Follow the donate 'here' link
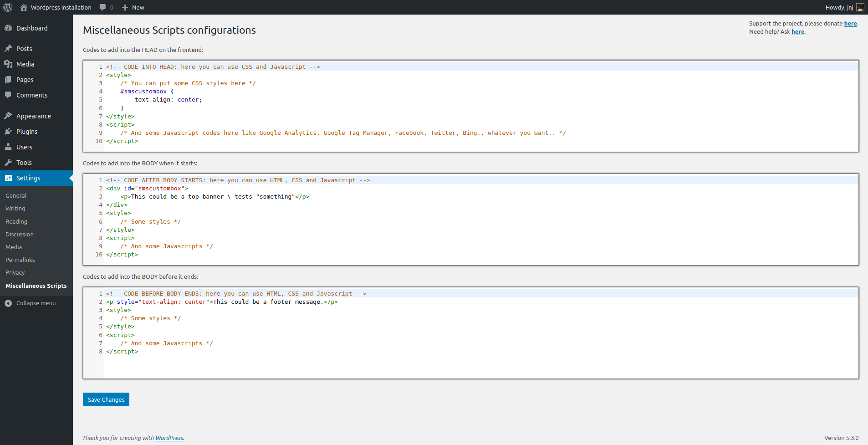Image resolution: width=868 pixels, height=445 pixels. 850,23
